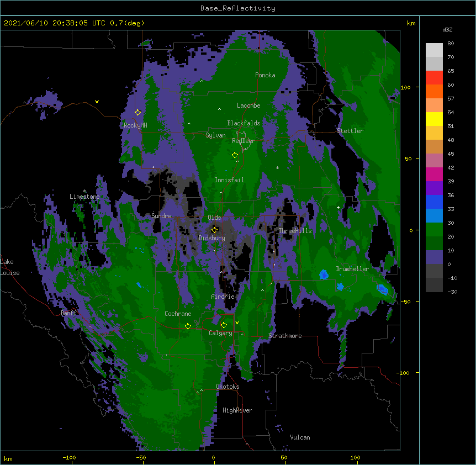Screen dimensions: 476x465
Task: Click the ThreeHills city label
Action: 295,231
